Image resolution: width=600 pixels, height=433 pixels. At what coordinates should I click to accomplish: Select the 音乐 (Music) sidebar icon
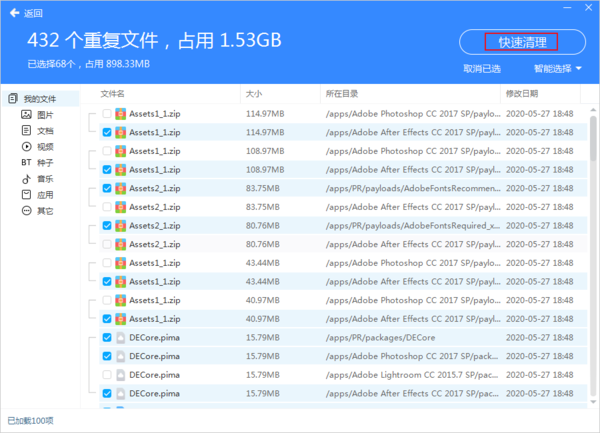tap(27, 179)
